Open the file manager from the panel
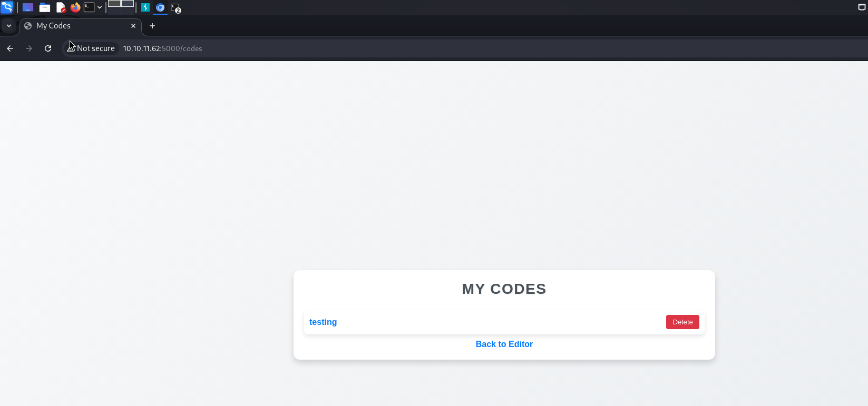Viewport: 868px width, 406px height. 45,7
